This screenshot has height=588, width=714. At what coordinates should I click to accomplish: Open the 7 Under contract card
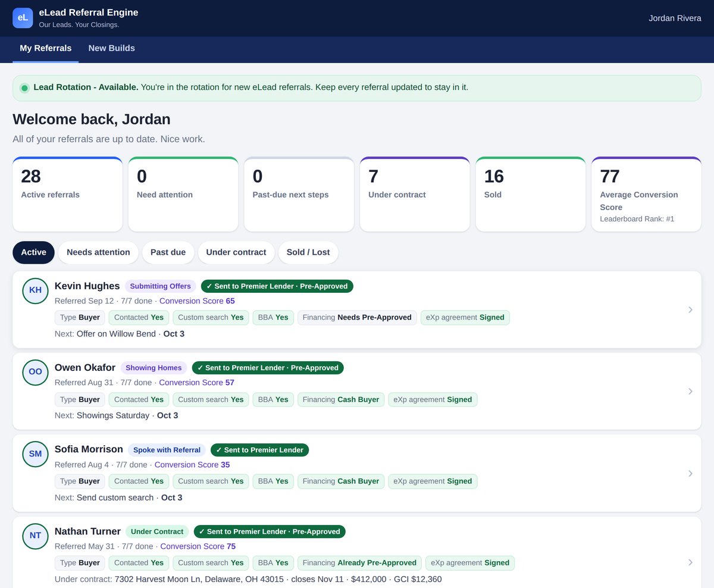click(x=415, y=194)
